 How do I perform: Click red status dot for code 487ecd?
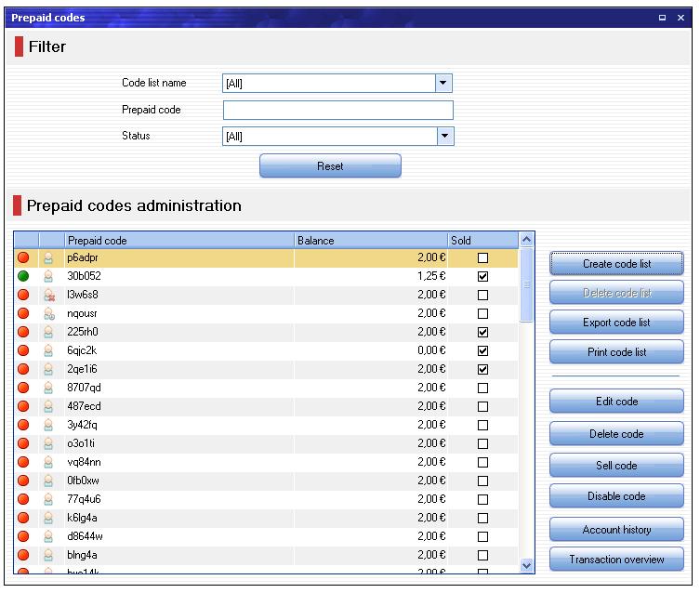(23, 406)
